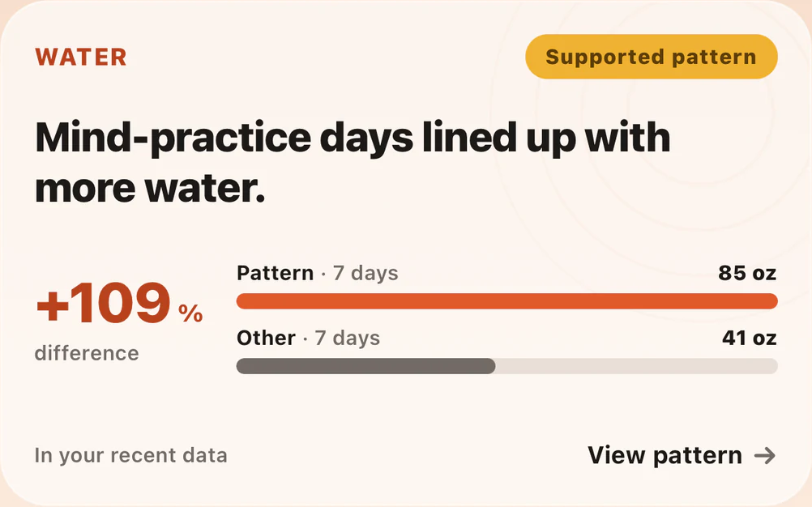Open the View pattern link
The width and height of the screenshot is (812, 507).
(x=682, y=456)
